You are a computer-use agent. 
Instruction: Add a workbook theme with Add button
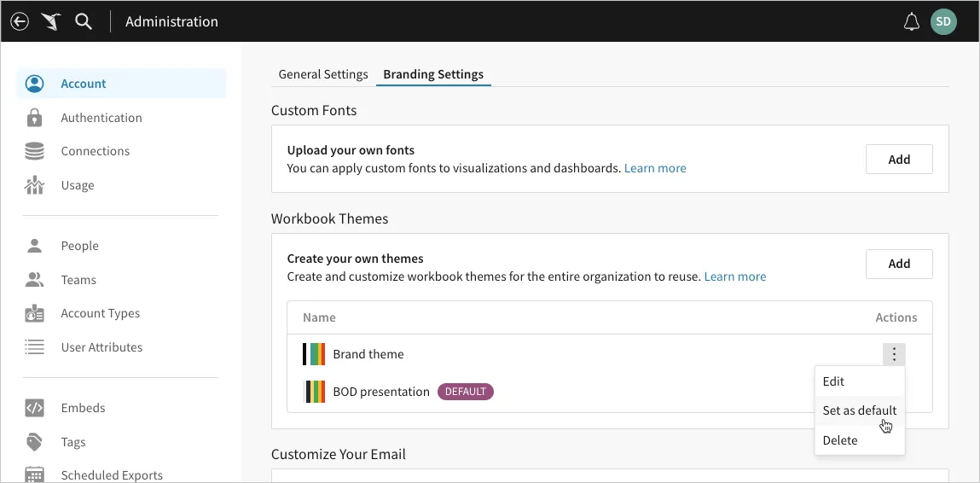coord(899,264)
